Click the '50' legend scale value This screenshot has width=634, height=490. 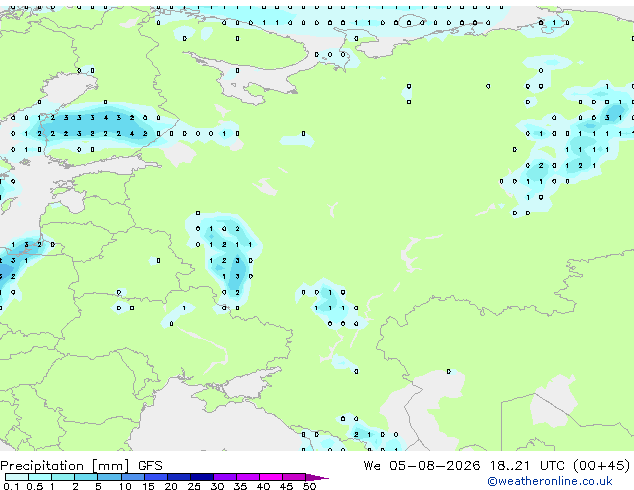[310, 486]
